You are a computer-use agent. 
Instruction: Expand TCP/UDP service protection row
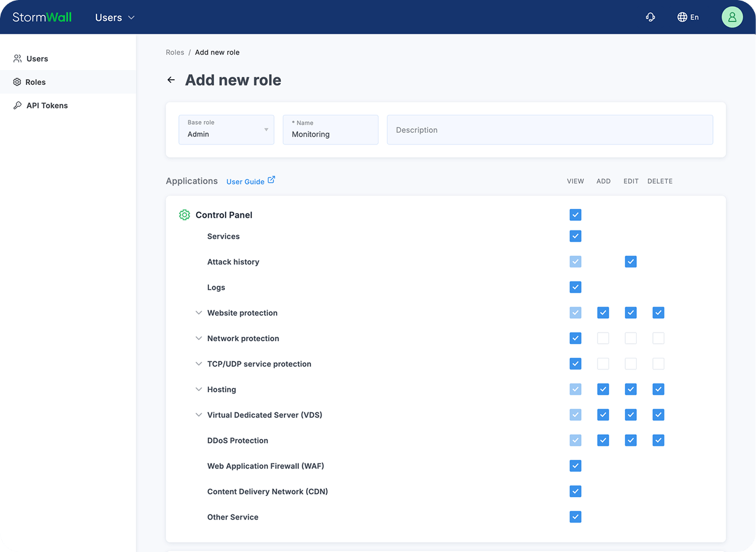pyautogui.click(x=199, y=364)
